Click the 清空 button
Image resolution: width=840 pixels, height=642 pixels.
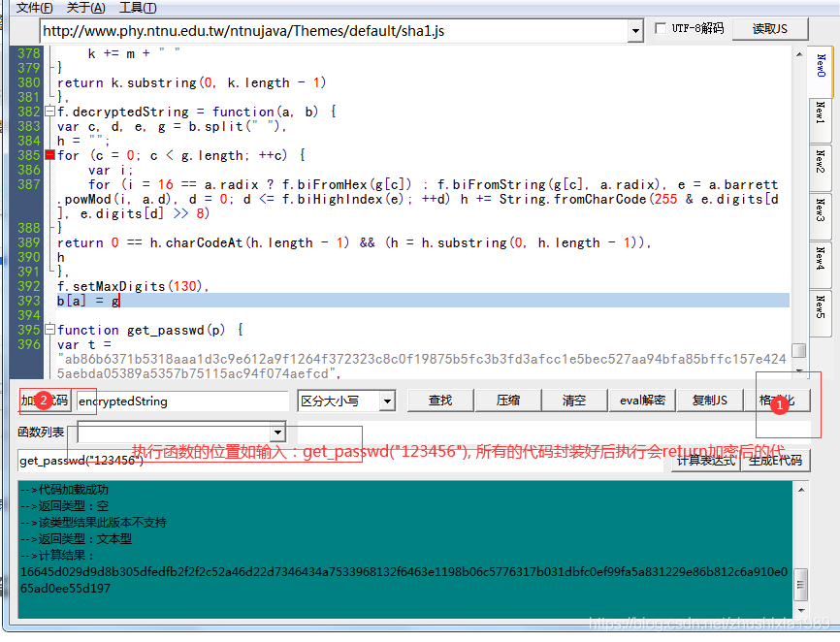coord(574,401)
